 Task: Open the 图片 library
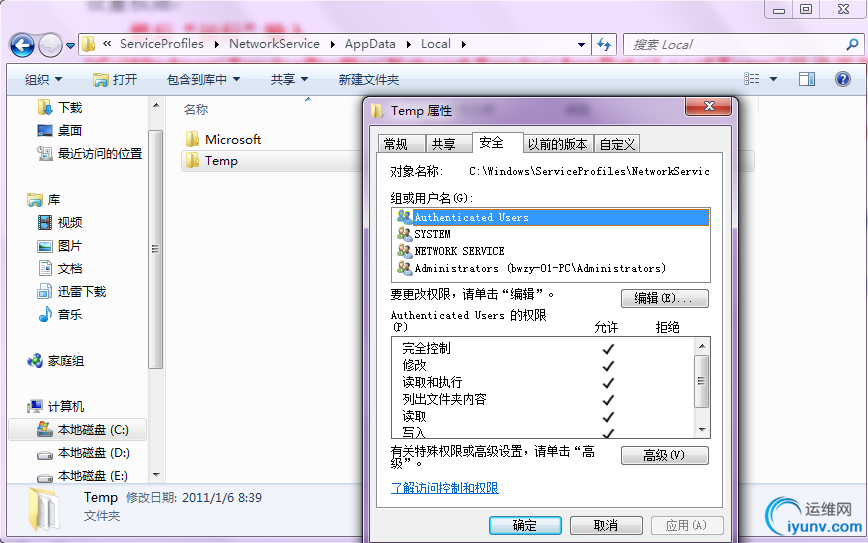tap(70, 246)
